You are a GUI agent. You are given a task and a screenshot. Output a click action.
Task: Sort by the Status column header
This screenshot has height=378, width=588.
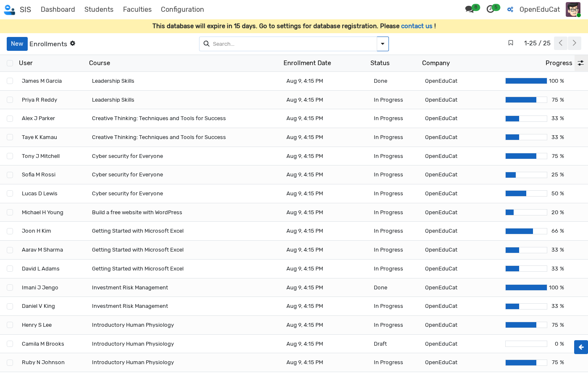380,63
